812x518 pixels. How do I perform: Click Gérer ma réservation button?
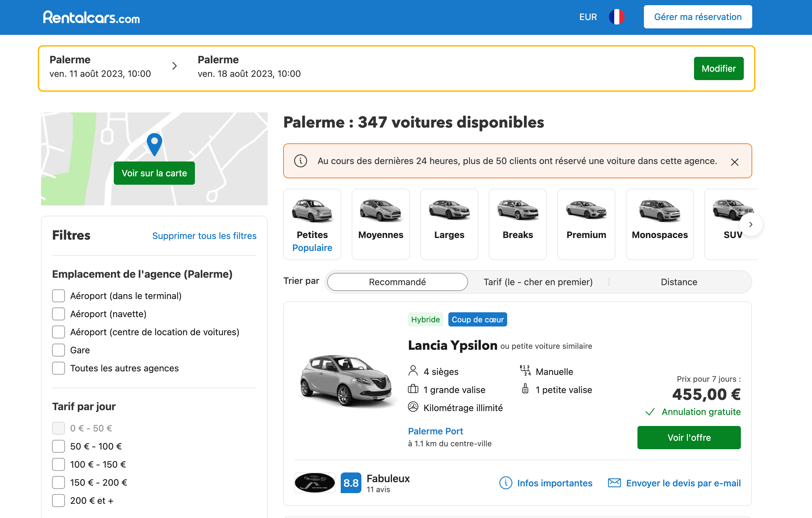[698, 17]
